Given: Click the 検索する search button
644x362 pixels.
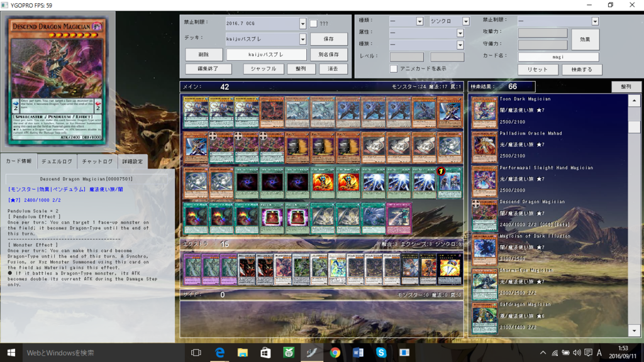Looking at the screenshot, I should [582, 69].
